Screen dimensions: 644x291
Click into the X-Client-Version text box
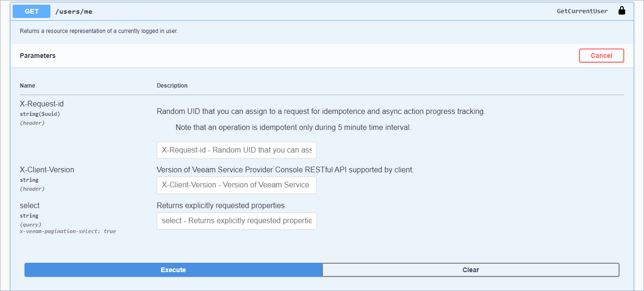[x=236, y=185]
